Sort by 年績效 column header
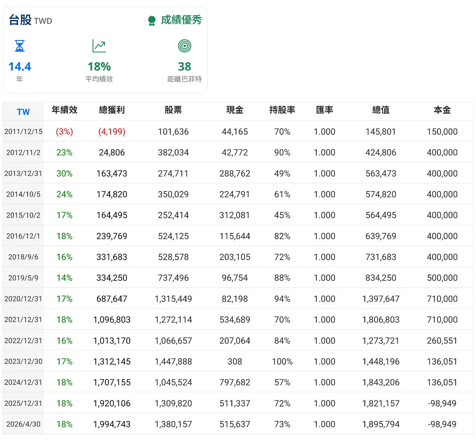 coord(64,110)
